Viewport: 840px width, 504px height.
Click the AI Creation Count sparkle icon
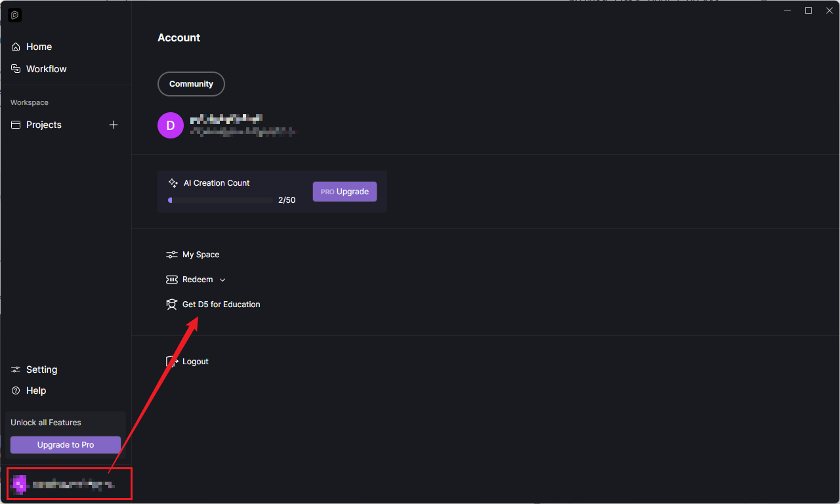coord(173,183)
